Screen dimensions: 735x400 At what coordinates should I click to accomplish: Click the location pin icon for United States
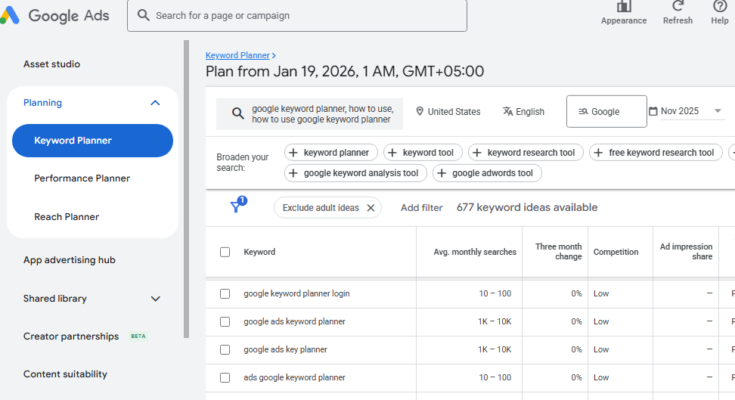click(420, 111)
